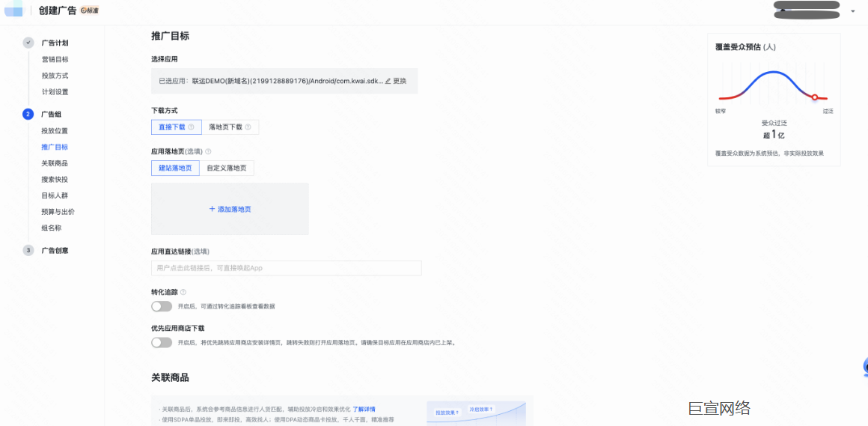Select the 建站落地页 tab
The image size is (868, 426).
pos(174,168)
